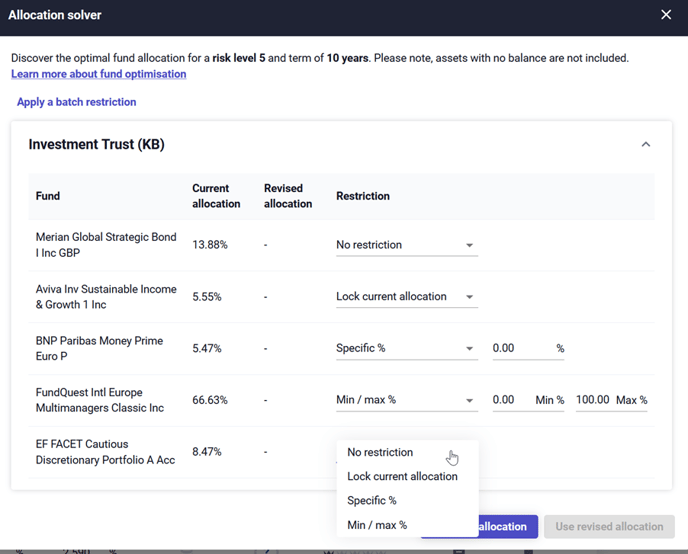Image resolution: width=688 pixels, height=554 pixels.
Task: Collapse the Investment Trust (KB) section
Action: click(645, 145)
